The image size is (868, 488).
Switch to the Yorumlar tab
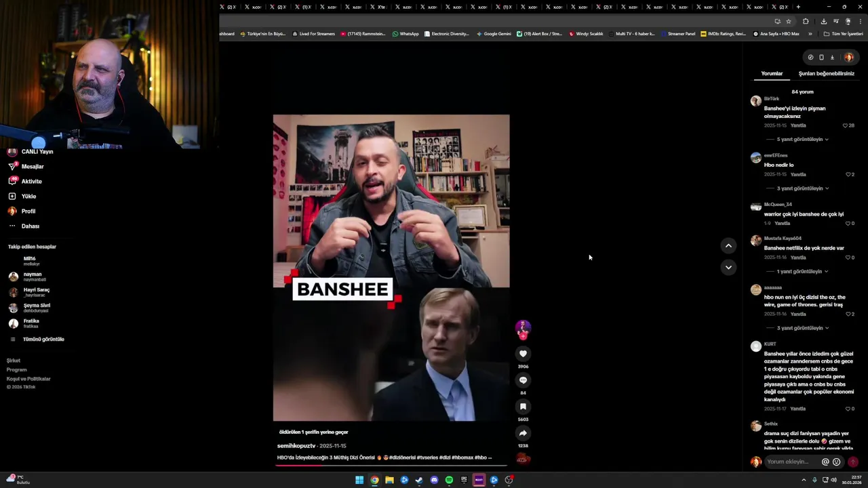772,73
